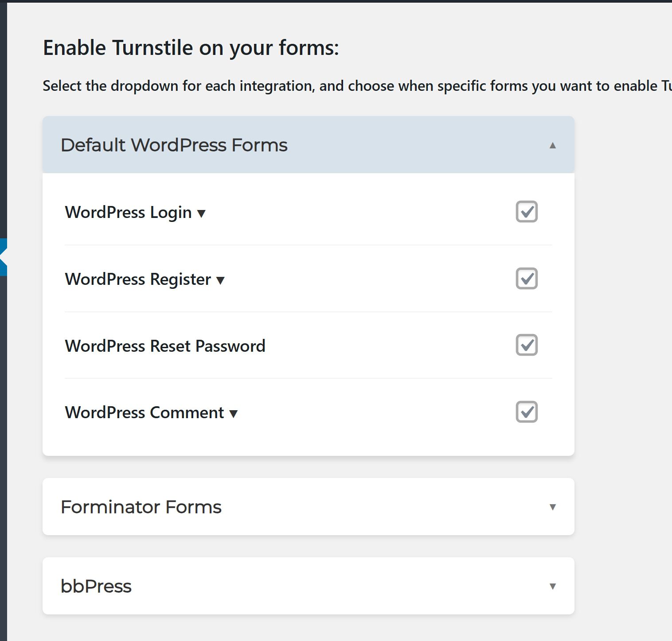Expand the Forminator Forms section
The height and width of the screenshot is (641, 672).
click(308, 506)
